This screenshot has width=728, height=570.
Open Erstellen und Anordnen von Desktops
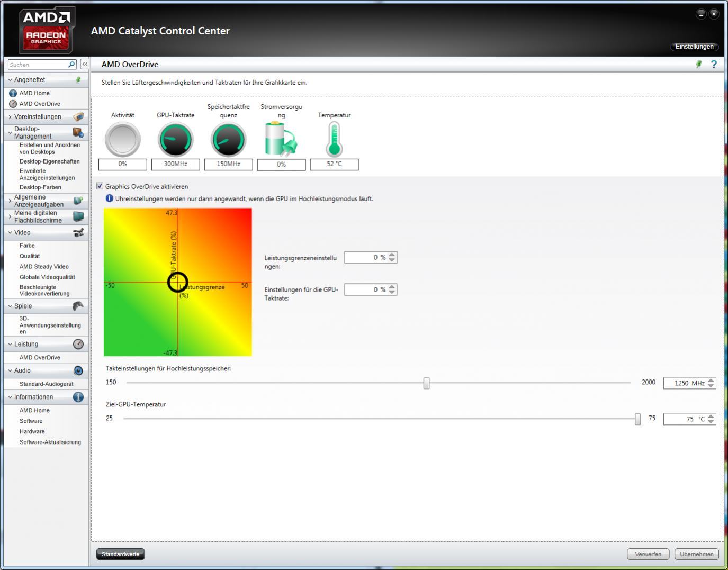click(x=50, y=148)
